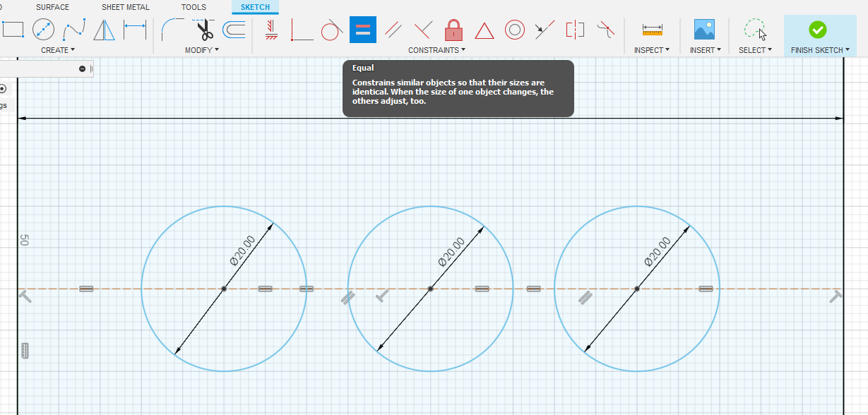Apply the Coincident constraint

pos(302,30)
